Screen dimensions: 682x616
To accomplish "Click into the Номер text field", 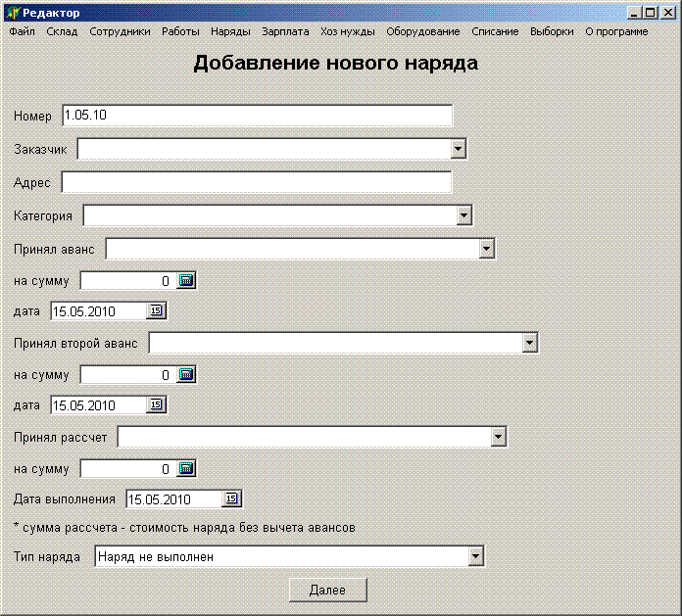I will point(257,116).
